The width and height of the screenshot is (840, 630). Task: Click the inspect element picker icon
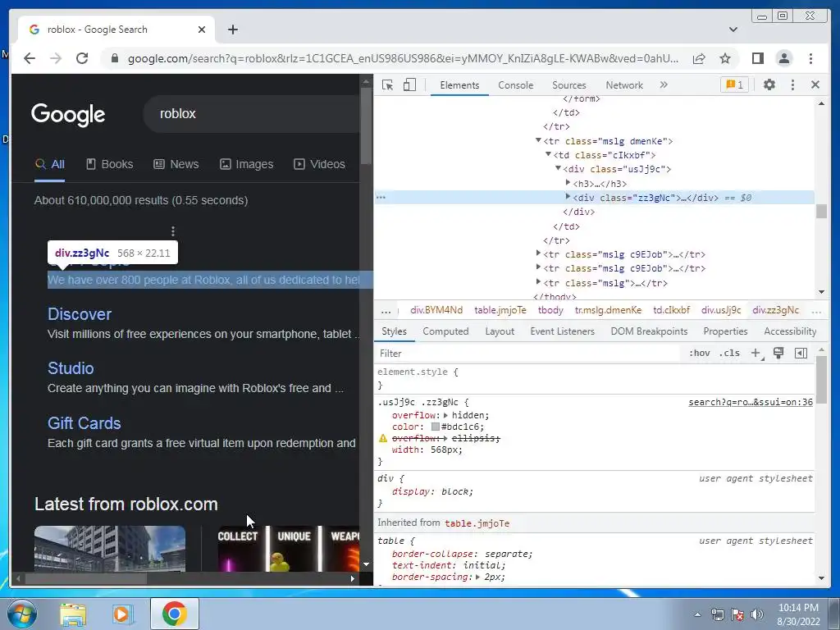387,84
